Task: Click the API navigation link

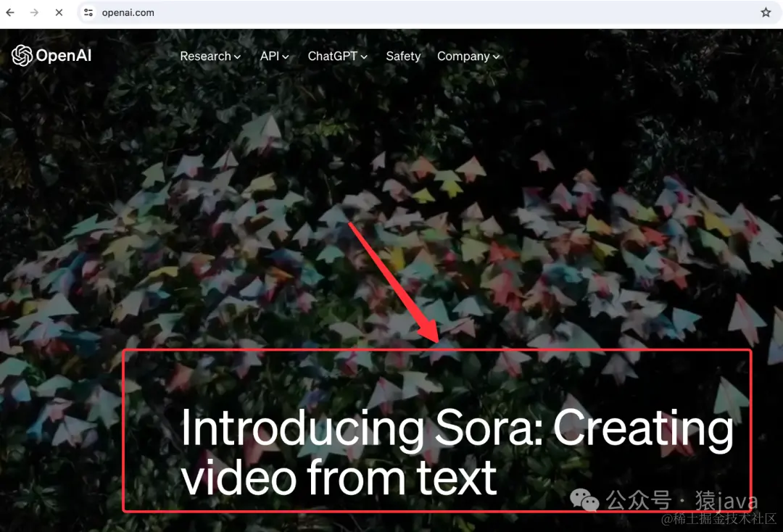Action: 270,56
